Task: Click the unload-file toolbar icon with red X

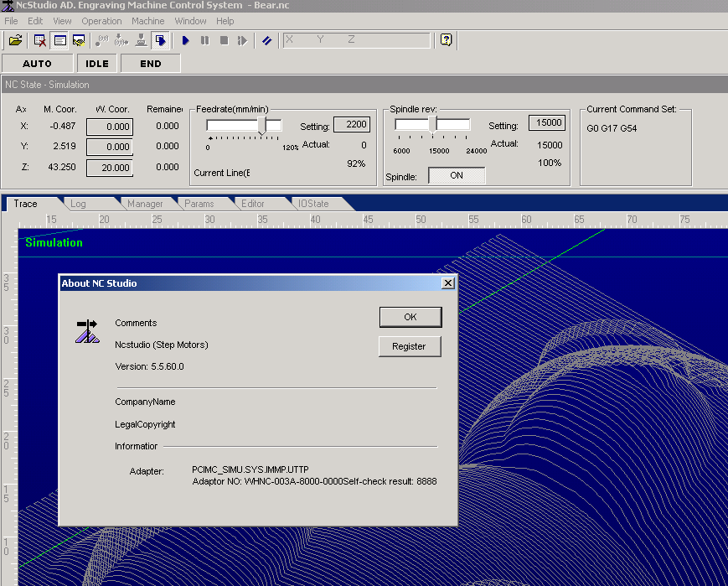Action: (x=40, y=40)
